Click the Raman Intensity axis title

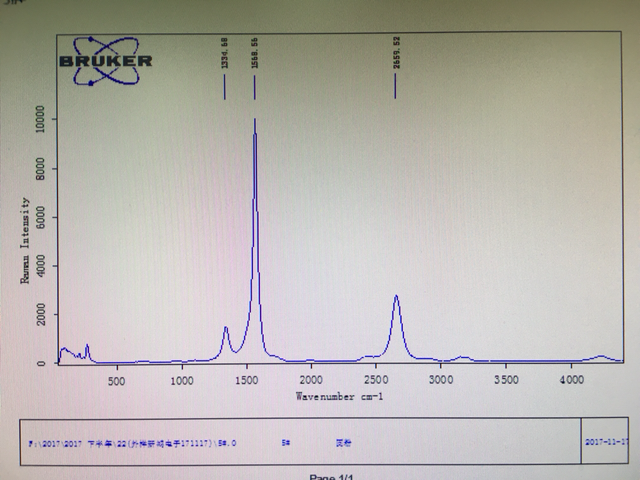point(25,240)
